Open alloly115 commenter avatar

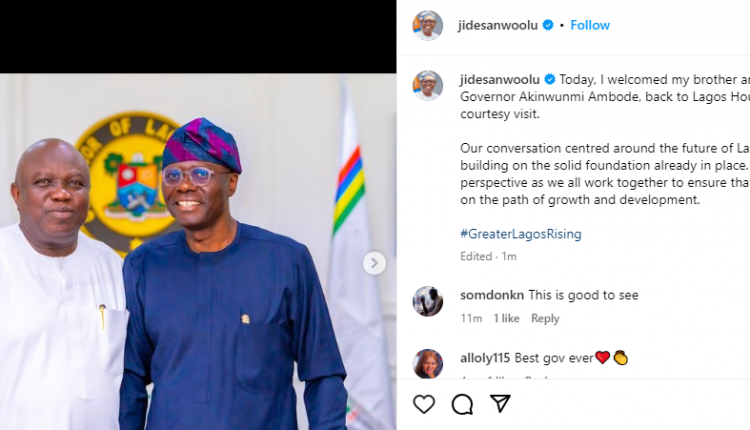[428, 363]
